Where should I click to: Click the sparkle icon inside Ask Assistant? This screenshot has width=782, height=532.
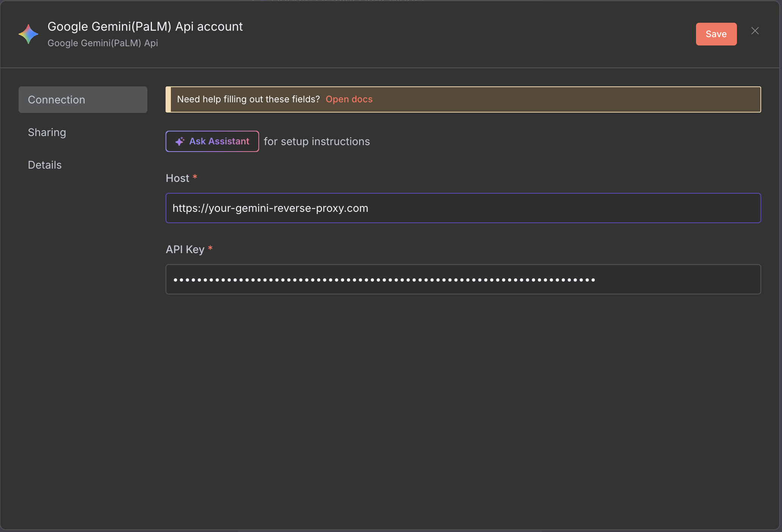180,141
